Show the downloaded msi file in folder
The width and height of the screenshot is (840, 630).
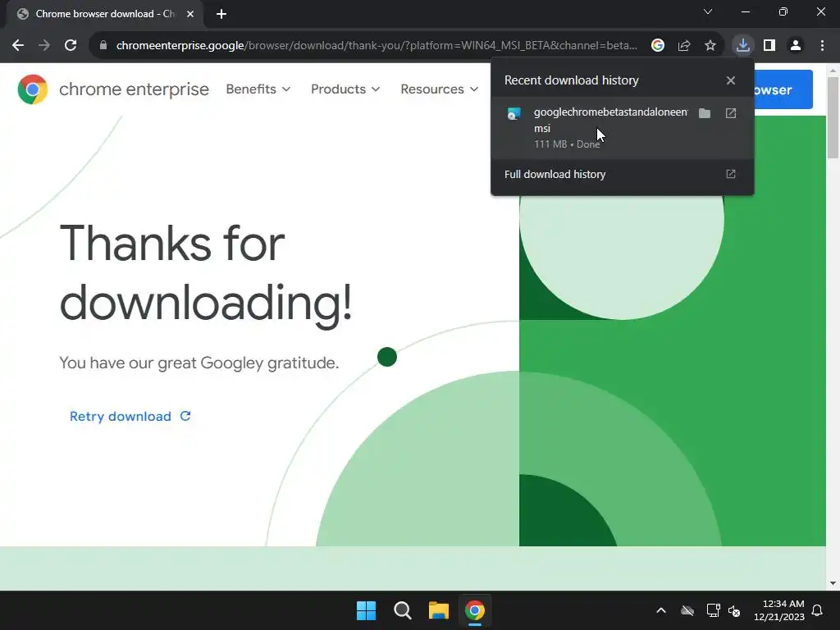[705, 113]
